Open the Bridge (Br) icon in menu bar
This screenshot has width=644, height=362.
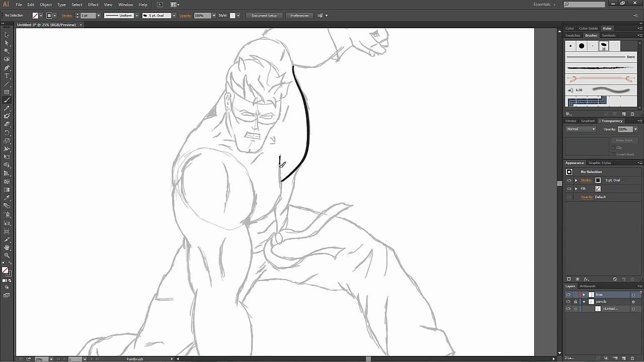tap(160, 5)
